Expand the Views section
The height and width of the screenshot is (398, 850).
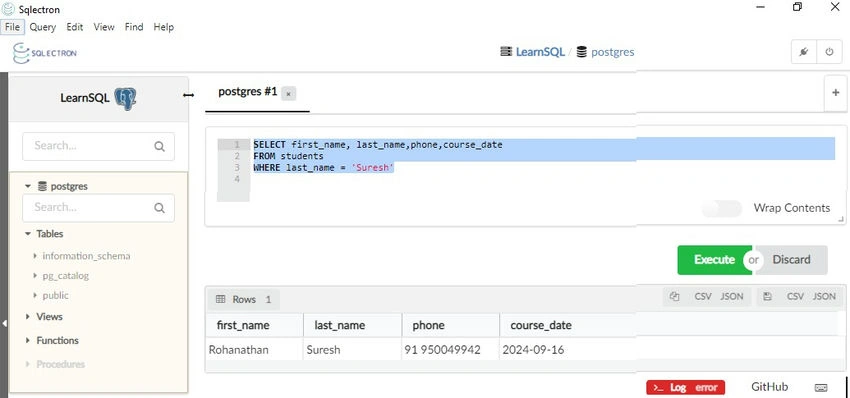(28, 316)
